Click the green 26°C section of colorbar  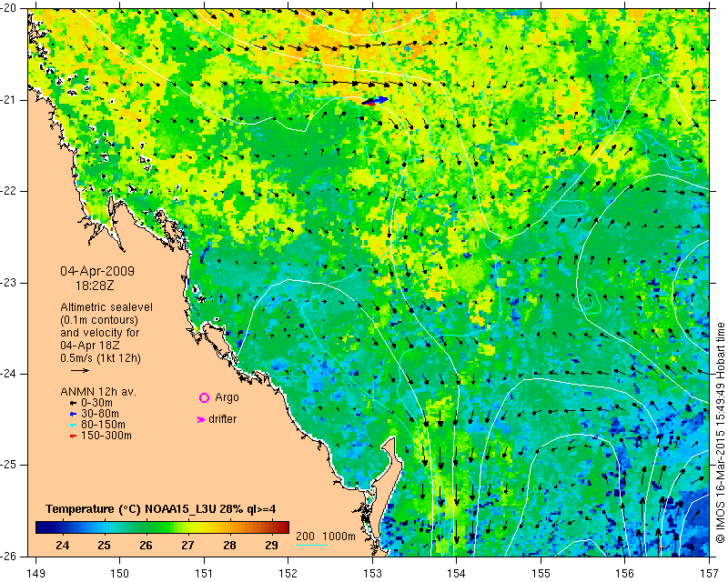146,527
